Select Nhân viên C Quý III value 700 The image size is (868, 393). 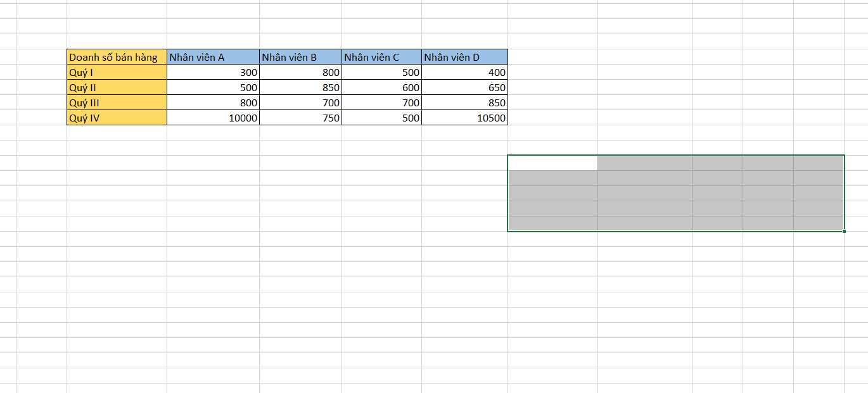381,103
